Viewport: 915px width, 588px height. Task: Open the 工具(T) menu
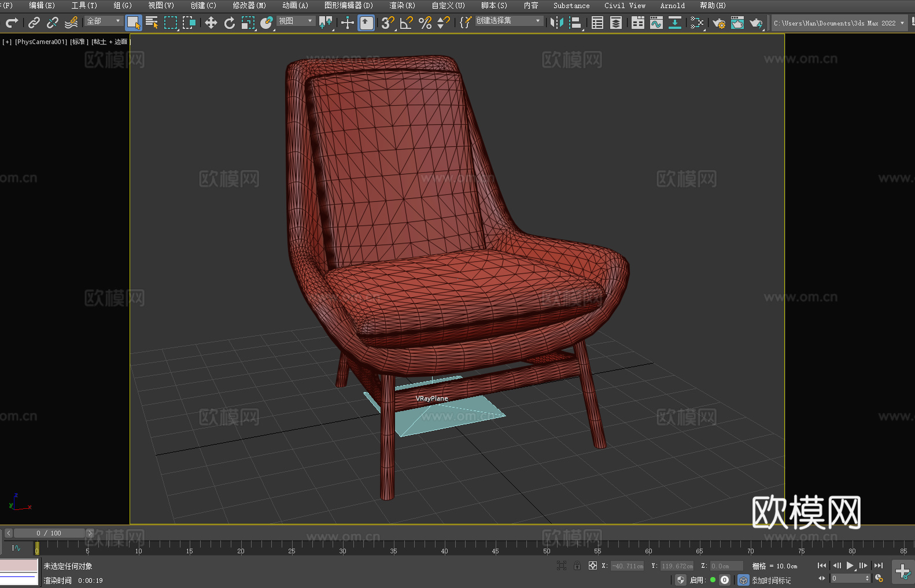pos(84,5)
